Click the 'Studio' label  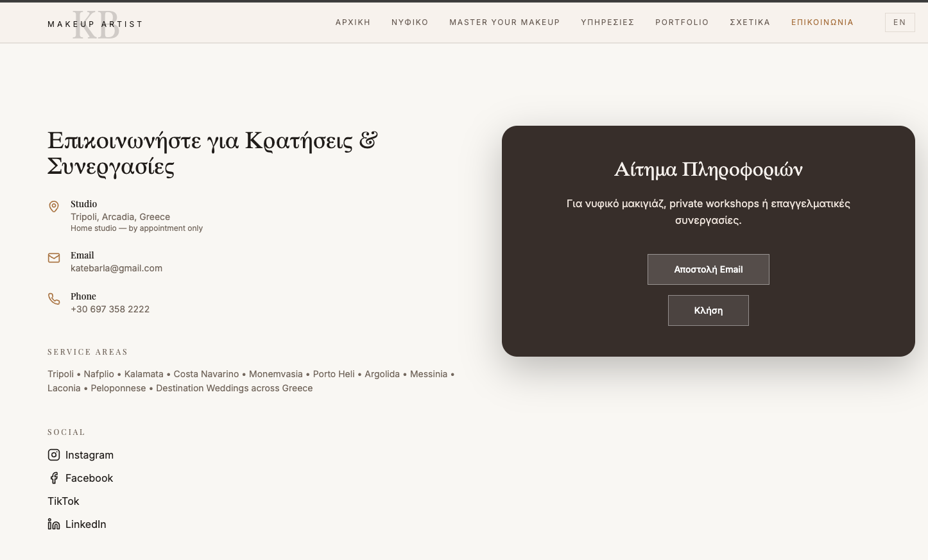click(x=83, y=204)
